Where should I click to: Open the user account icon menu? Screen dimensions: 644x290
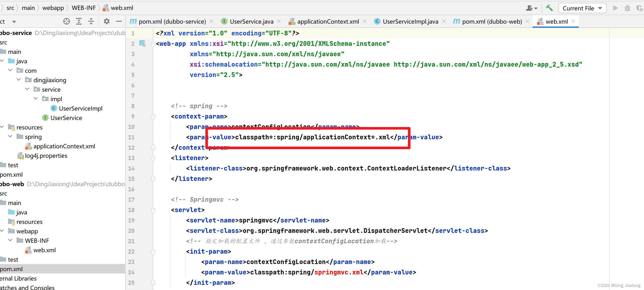(531, 8)
